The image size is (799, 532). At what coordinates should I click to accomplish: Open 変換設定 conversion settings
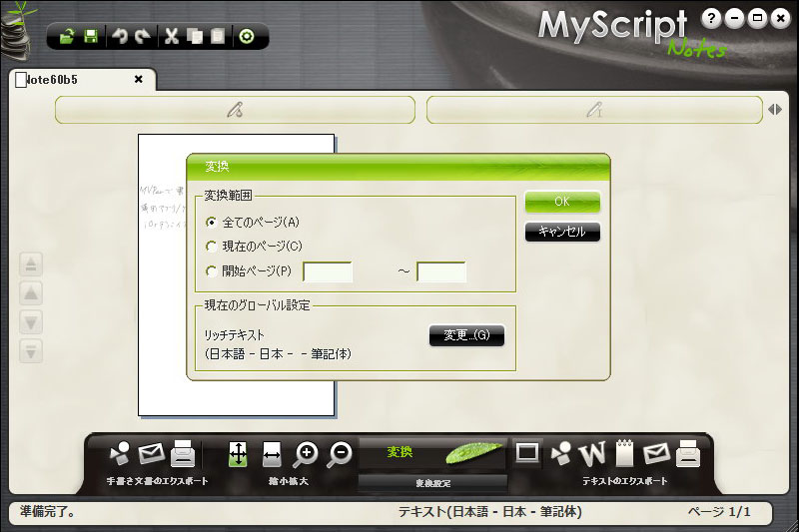pos(433,483)
